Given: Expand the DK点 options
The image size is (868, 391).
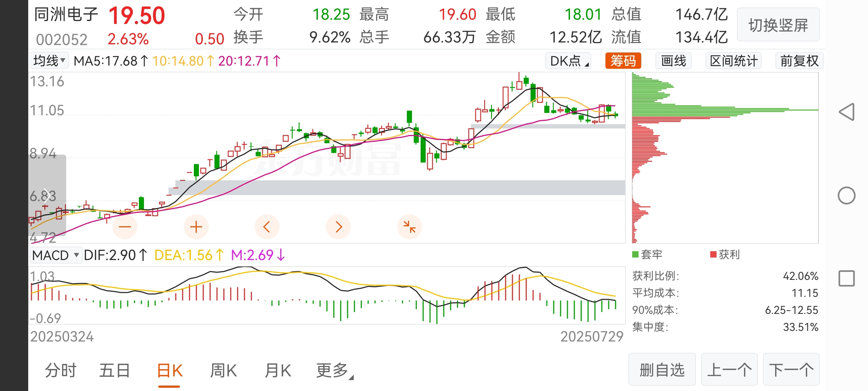Looking at the screenshot, I should point(569,61).
